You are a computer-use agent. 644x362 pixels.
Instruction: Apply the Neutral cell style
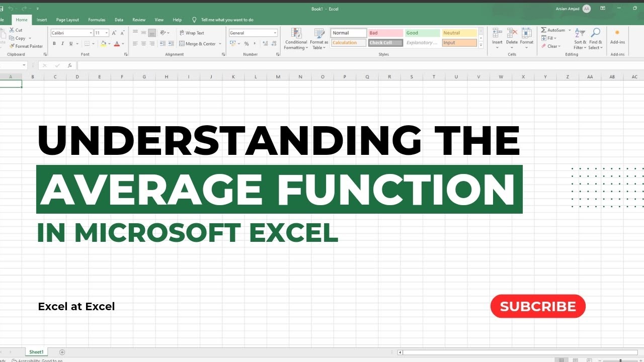coord(459,33)
